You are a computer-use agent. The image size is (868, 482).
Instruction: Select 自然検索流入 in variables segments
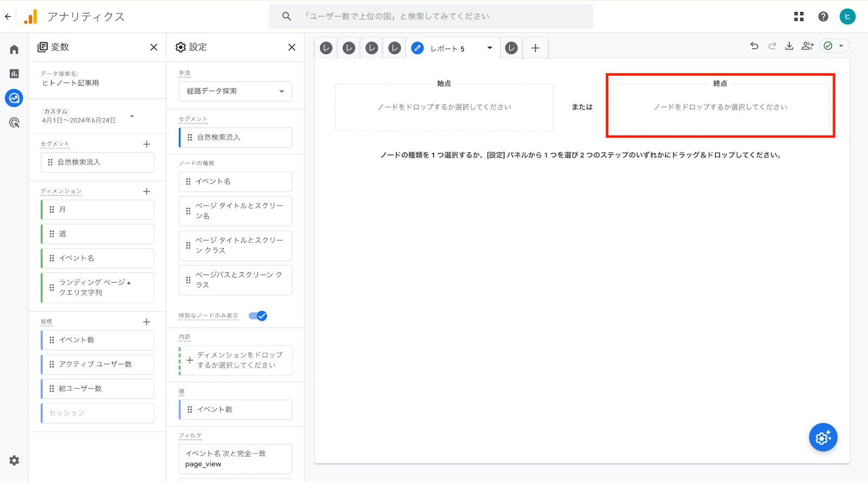pyautogui.click(x=98, y=162)
